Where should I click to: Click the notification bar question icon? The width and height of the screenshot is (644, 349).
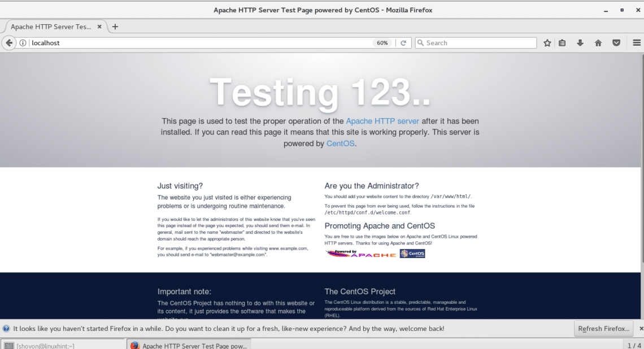6,329
